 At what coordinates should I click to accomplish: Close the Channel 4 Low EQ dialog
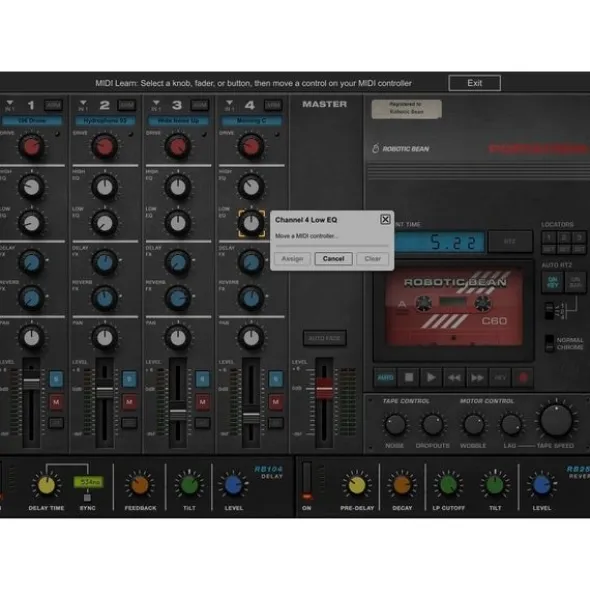pyautogui.click(x=385, y=219)
